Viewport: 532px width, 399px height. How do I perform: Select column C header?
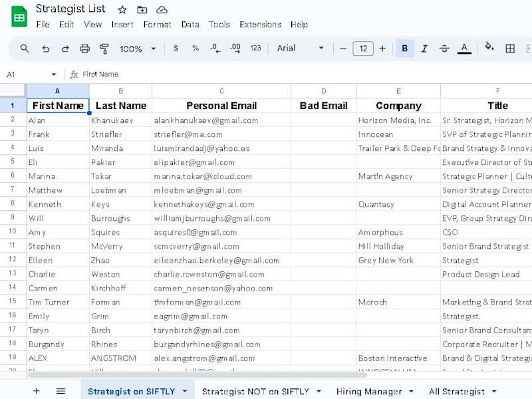click(x=221, y=91)
